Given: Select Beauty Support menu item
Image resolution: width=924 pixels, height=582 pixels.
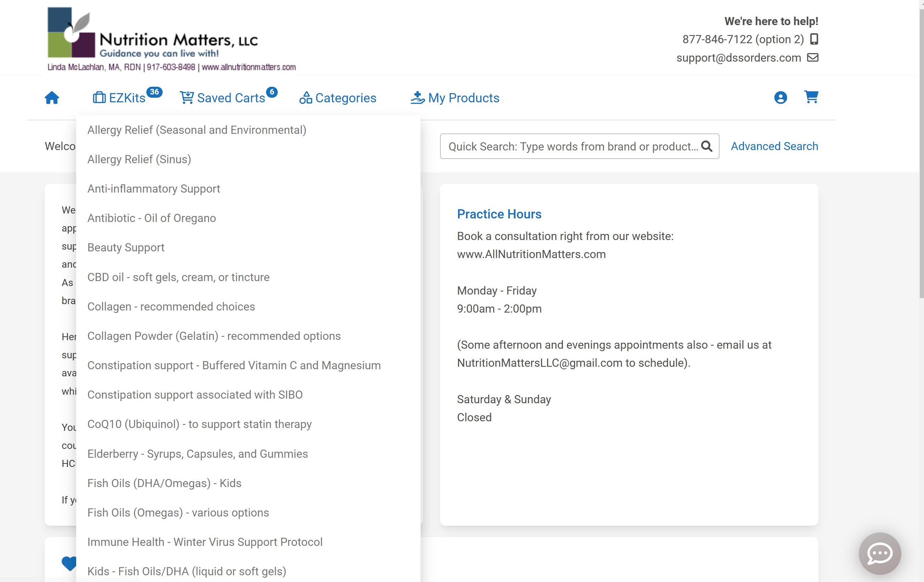Looking at the screenshot, I should [x=126, y=247].
